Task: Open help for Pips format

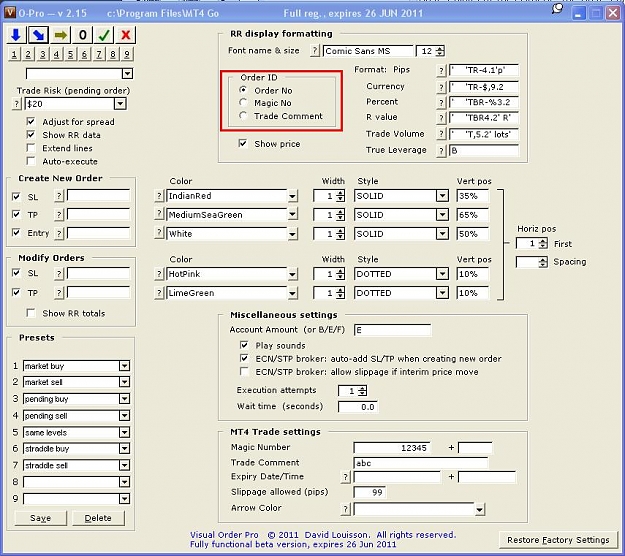Action: click(441, 71)
